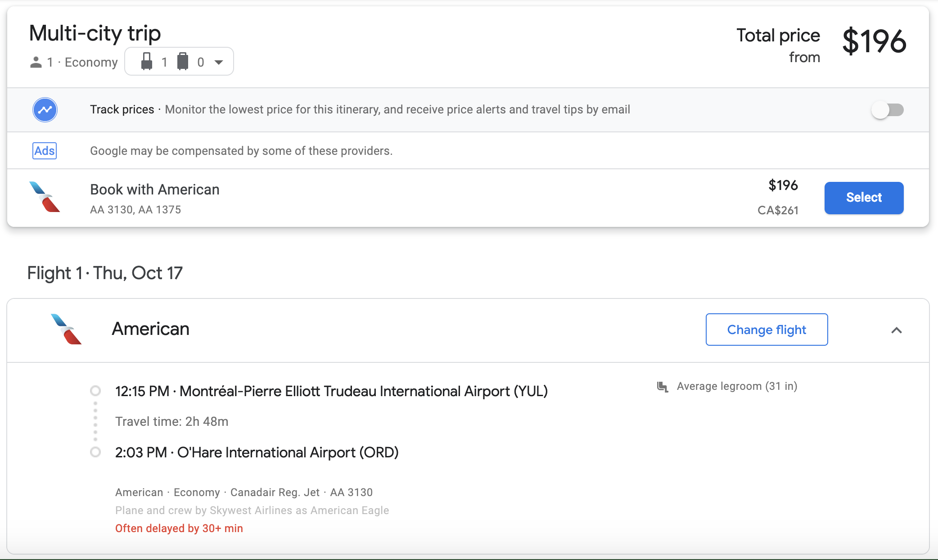938x560 pixels.
Task: Click 'Google may be compensated' disclosure text
Action: [241, 151]
